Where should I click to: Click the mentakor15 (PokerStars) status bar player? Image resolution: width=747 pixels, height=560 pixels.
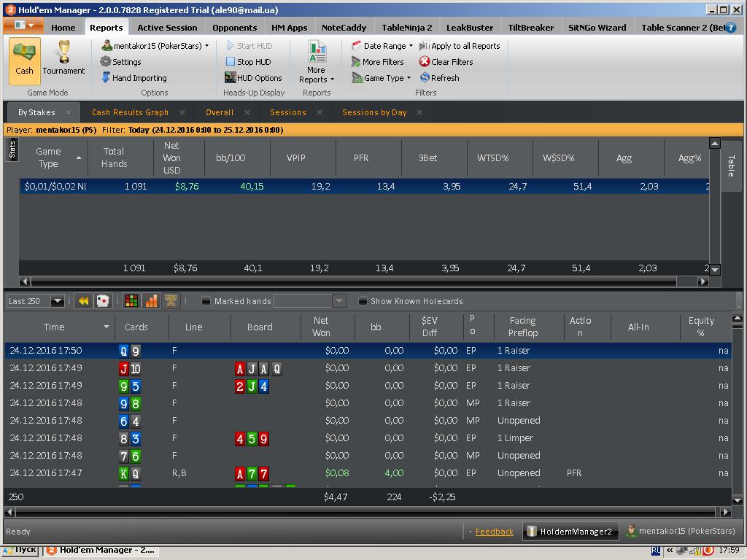pos(681,531)
